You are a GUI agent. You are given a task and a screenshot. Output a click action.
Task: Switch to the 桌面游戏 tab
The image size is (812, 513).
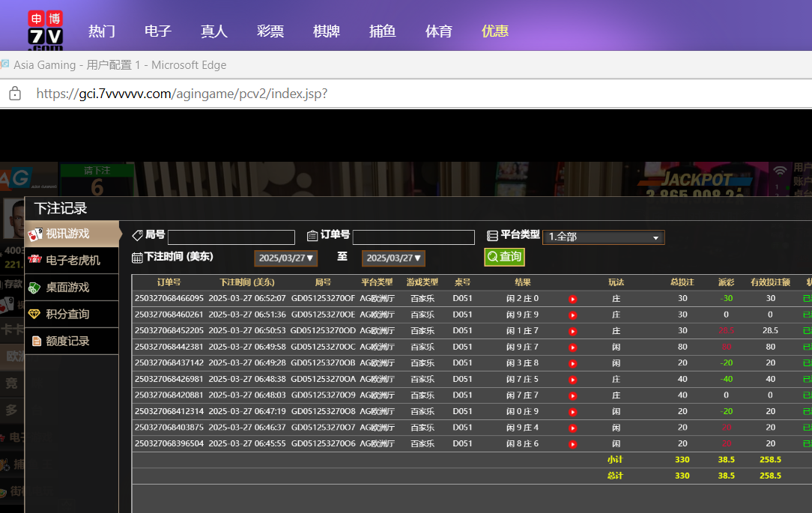67,288
